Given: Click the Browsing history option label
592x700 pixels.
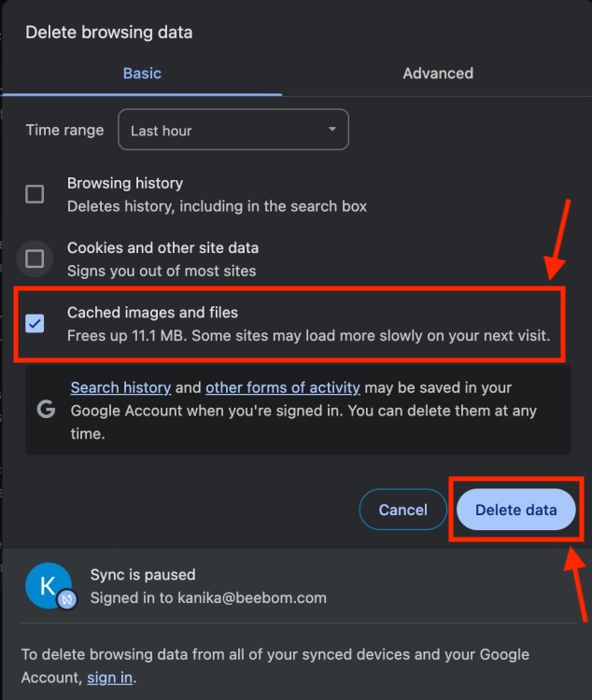Looking at the screenshot, I should [125, 183].
